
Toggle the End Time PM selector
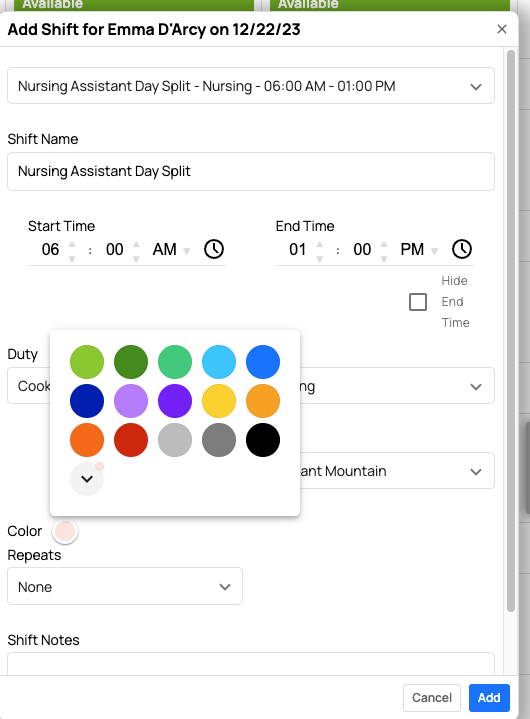pyautogui.click(x=419, y=250)
